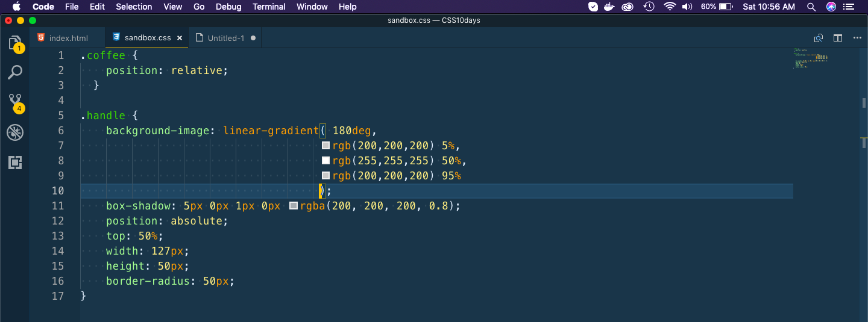Click the 180deg value
The width and height of the screenshot is (868, 322).
coord(353,131)
